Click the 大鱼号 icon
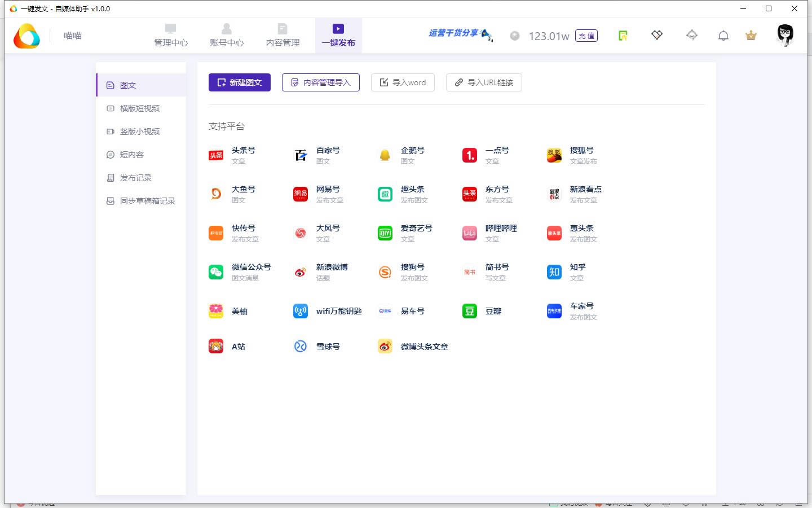812x508 pixels. point(216,194)
